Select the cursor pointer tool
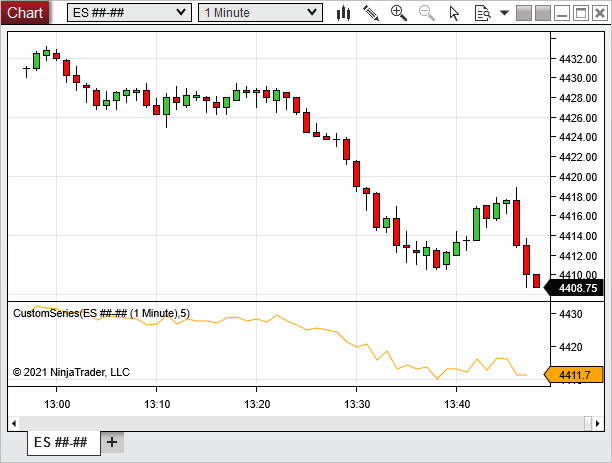The width and height of the screenshot is (612, 463). [455, 13]
